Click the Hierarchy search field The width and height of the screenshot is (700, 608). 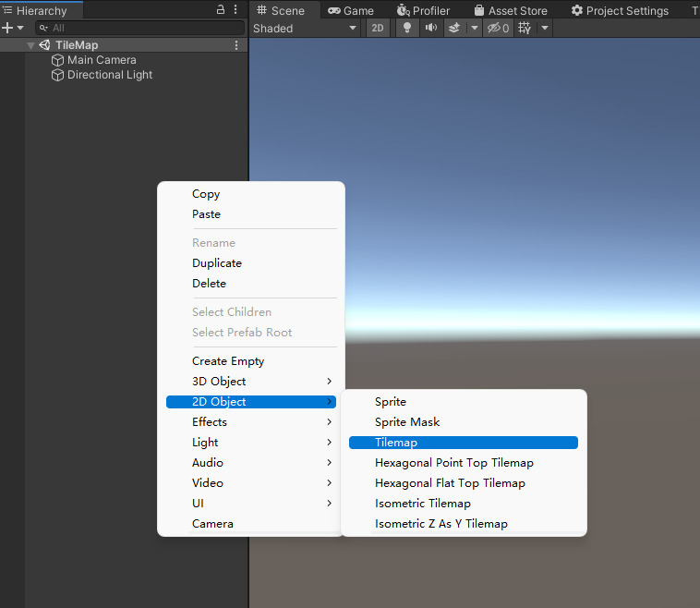coord(139,28)
